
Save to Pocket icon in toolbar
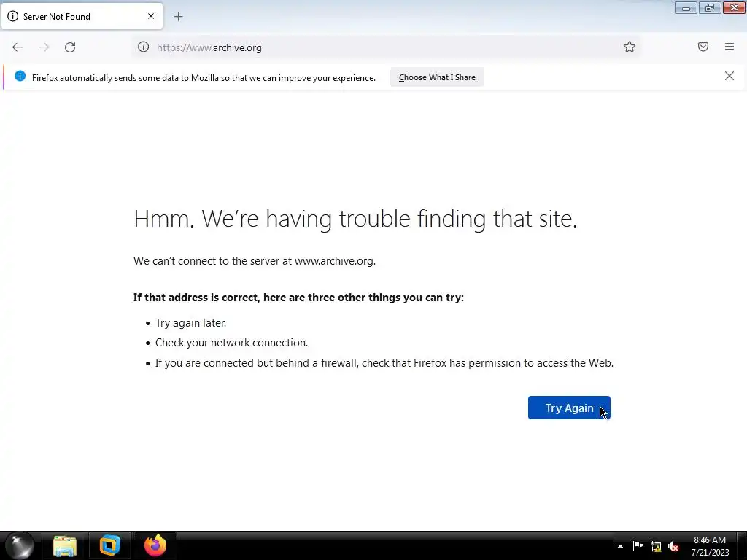point(703,47)
